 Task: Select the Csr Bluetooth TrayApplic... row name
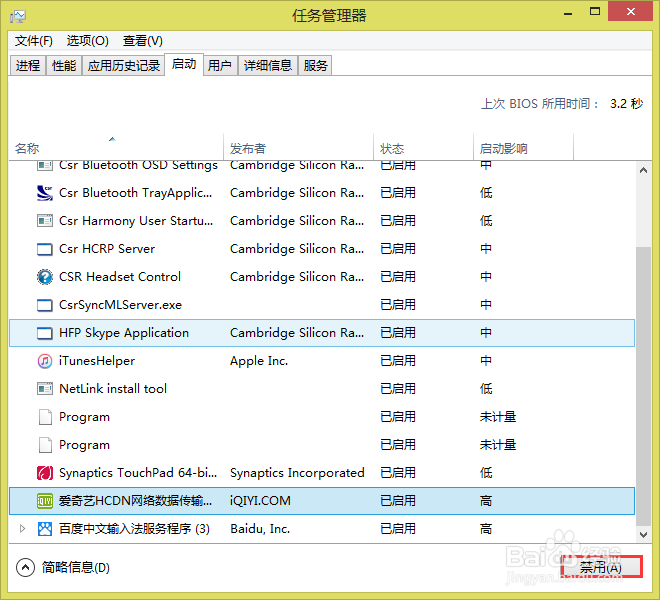tap(136, 193)
